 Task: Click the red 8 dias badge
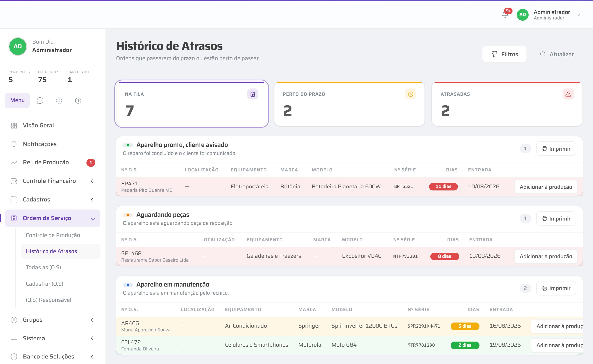click(445, 256)
